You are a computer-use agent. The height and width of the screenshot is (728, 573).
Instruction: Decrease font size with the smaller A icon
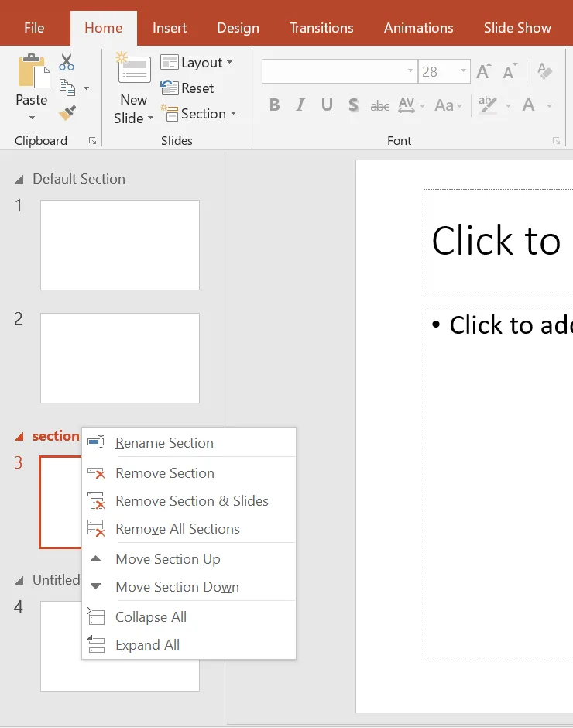coord(510,71)
